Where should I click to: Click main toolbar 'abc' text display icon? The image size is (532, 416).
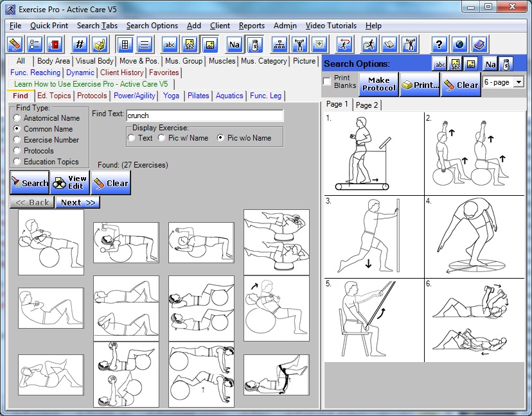(170, 44)
